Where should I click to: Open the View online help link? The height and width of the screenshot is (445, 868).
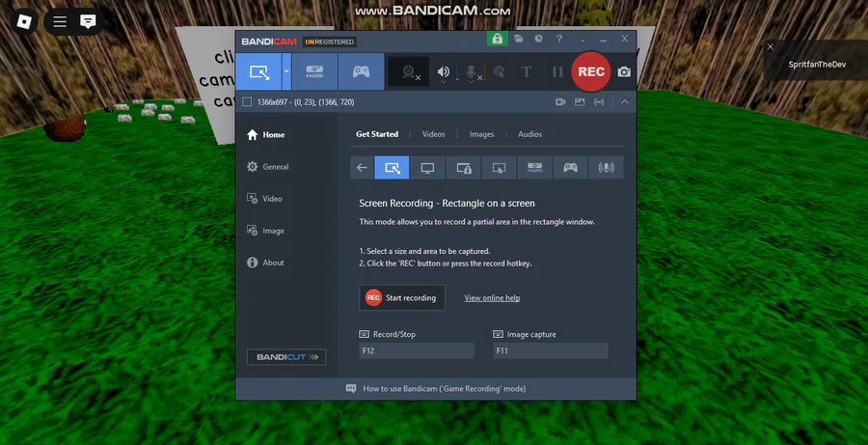coord(492,297)
